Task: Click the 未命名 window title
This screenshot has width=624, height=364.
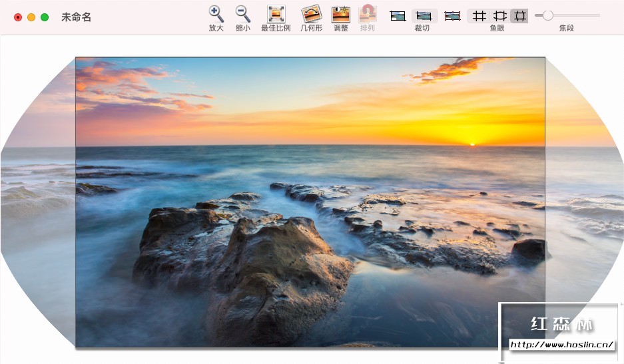Action: tap(77, 17)
